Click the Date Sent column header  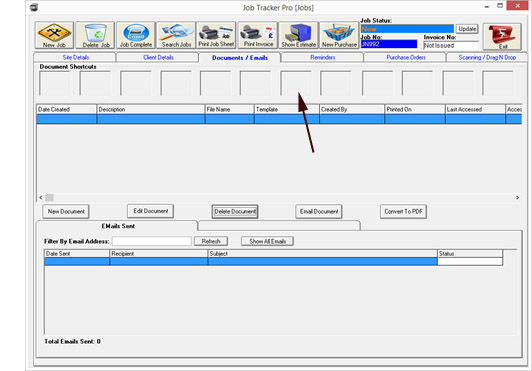coord(77,254)
